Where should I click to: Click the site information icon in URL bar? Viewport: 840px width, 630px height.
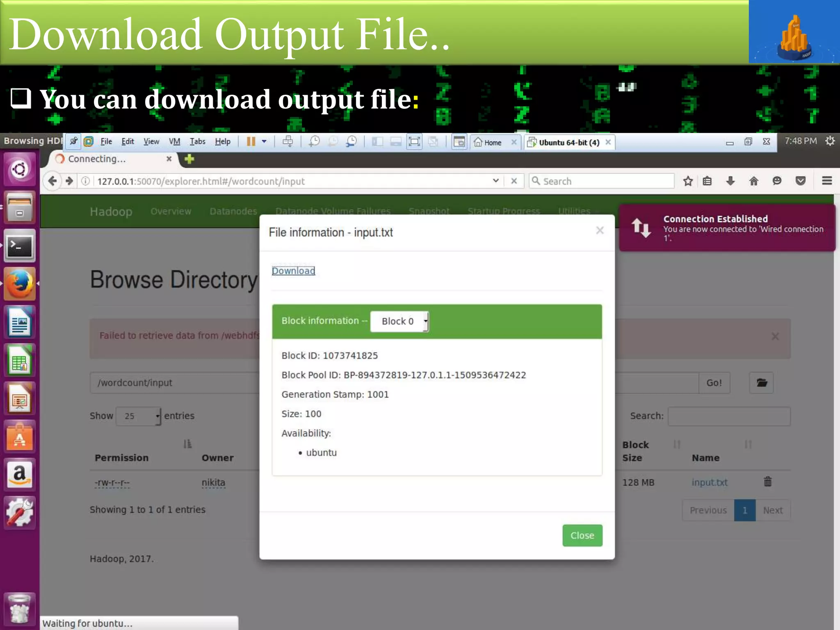coord(85,181)
